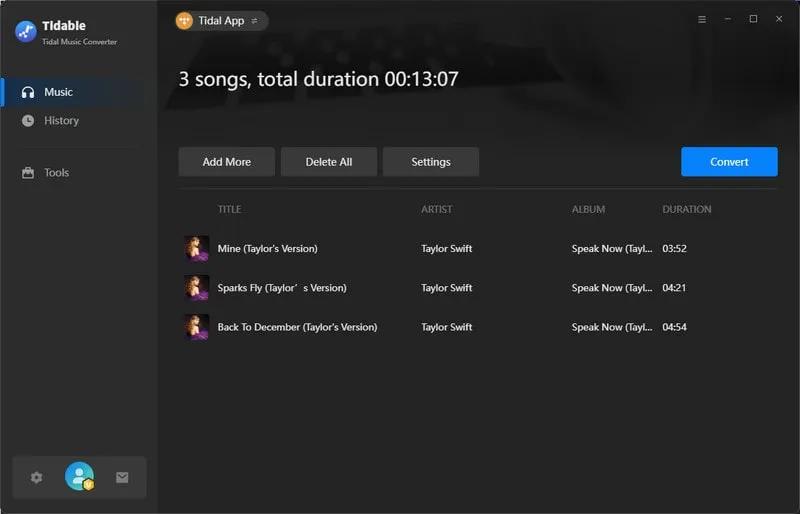Select song title Mine (Taylor's Version)
Viewport: 800px width, 514px height.
pyautogui.click(x=267, y=249)
